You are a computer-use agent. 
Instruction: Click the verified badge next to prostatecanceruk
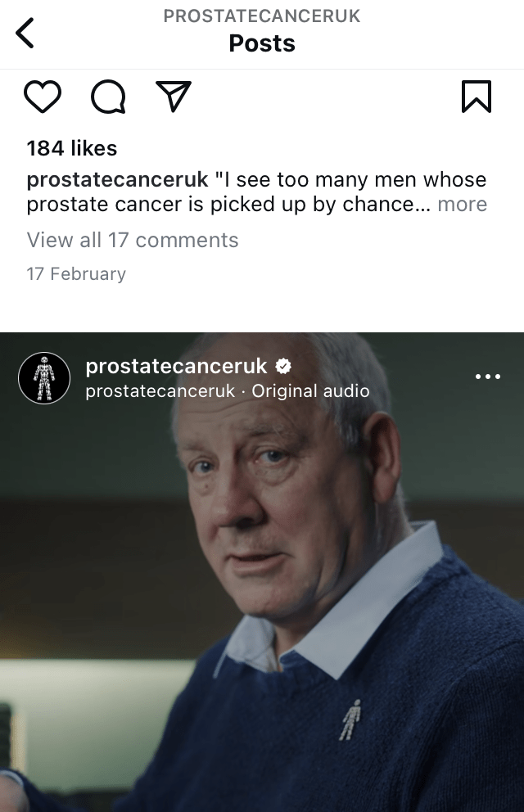click(283, 366)
